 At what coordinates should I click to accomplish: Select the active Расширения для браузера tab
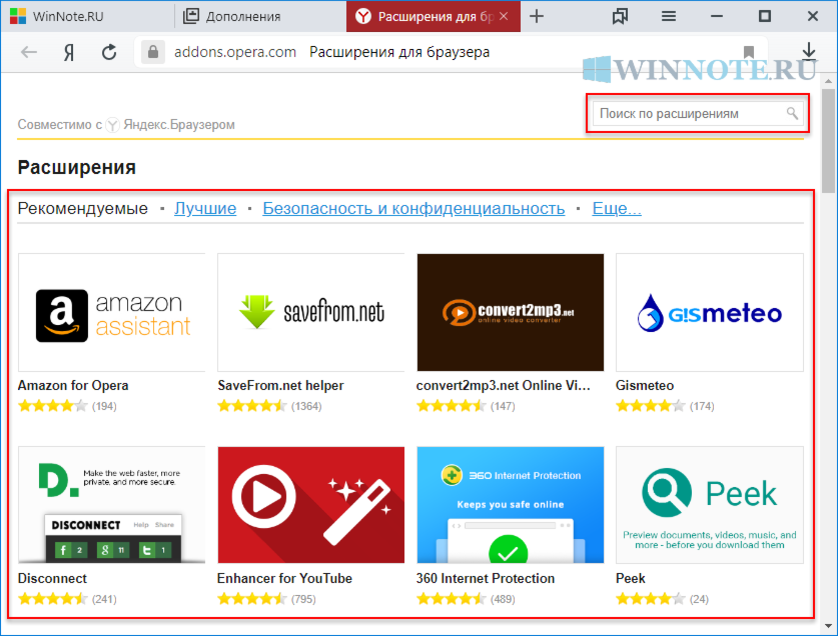[x=433, y=17]
